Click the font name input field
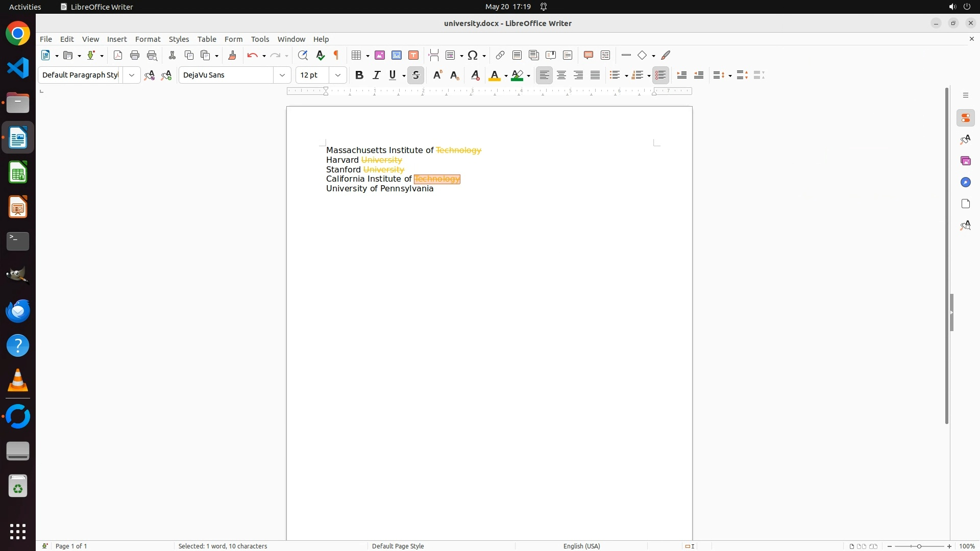This screenshot has width=980, height=551. pos(227,76)
